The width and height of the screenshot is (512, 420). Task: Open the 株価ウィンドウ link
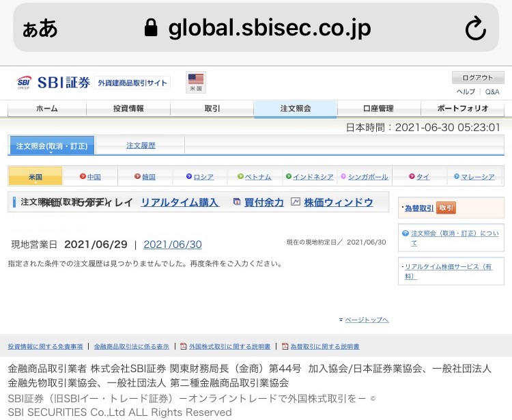click(x=339, y=202)
